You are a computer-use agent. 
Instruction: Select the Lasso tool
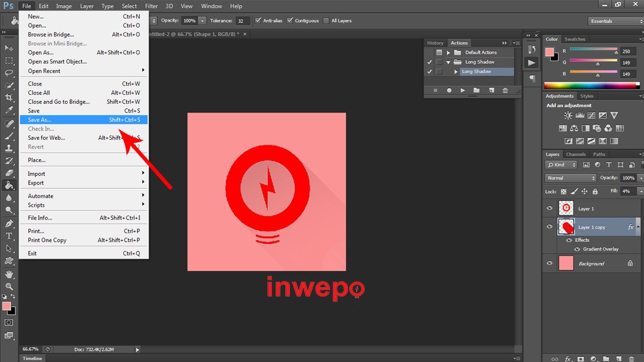[x=9, y=73]
